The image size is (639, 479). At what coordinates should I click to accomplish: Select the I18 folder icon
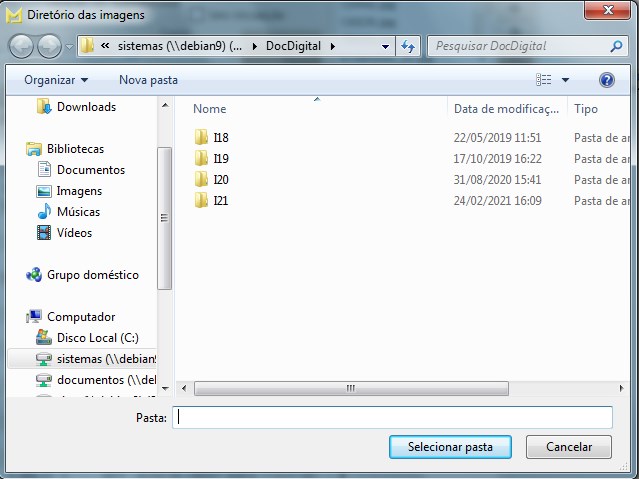click(202, 138)
